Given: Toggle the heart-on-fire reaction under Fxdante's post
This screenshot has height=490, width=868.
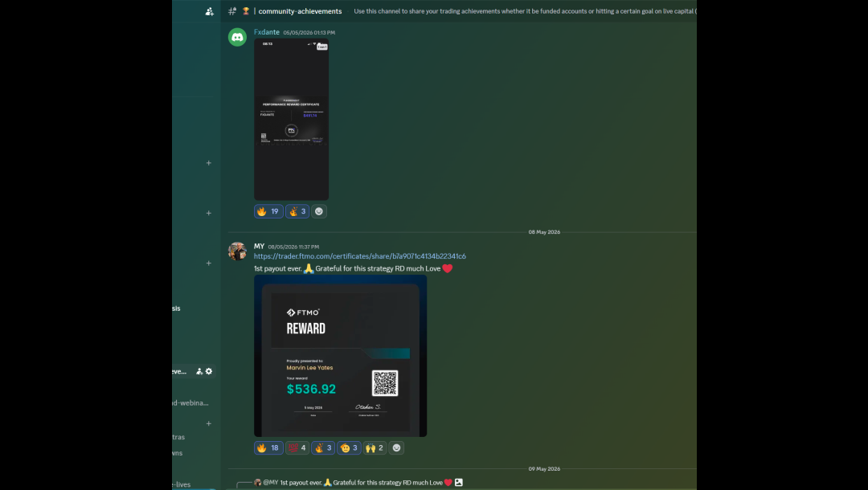Looking at the screenshot, I should 297,211.
